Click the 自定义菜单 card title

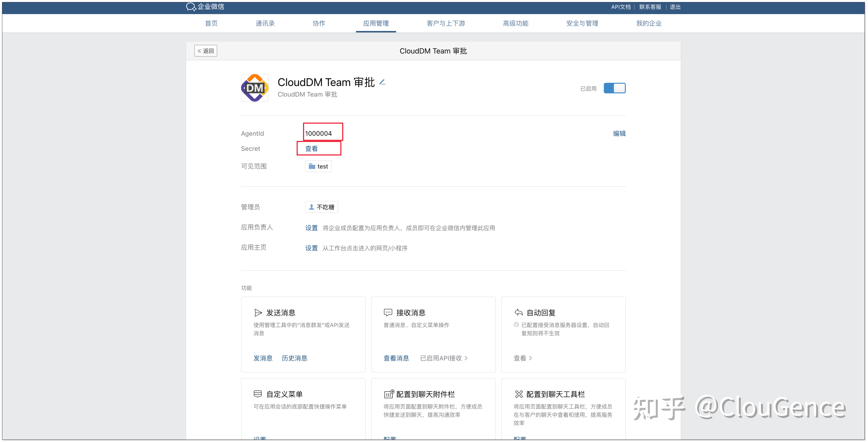pyautogui.click(x=284, y=394)
